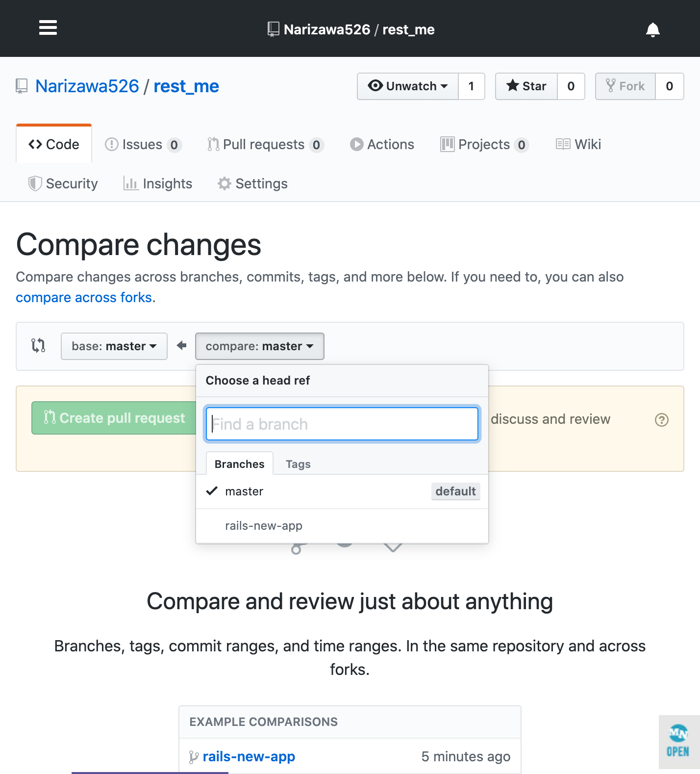The image size is (700, 774).
Task: Focus the Find a branch field
Action: [342, 424]
